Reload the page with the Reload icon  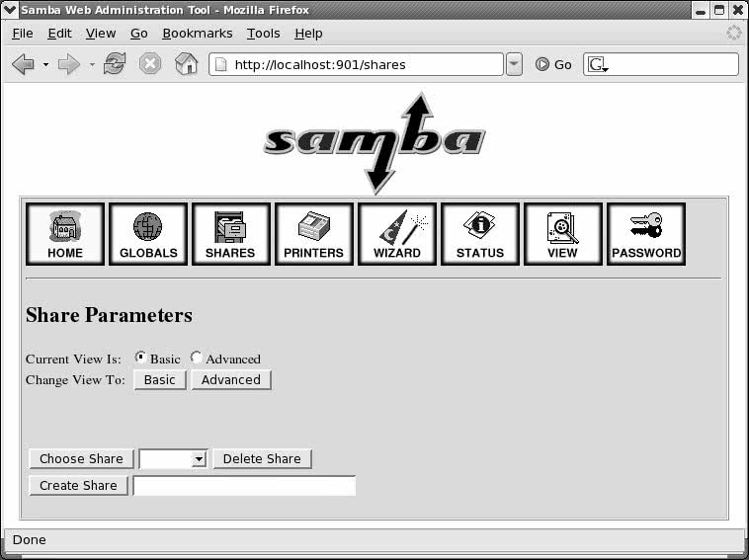pyautogui.click(x=115, y=63)
